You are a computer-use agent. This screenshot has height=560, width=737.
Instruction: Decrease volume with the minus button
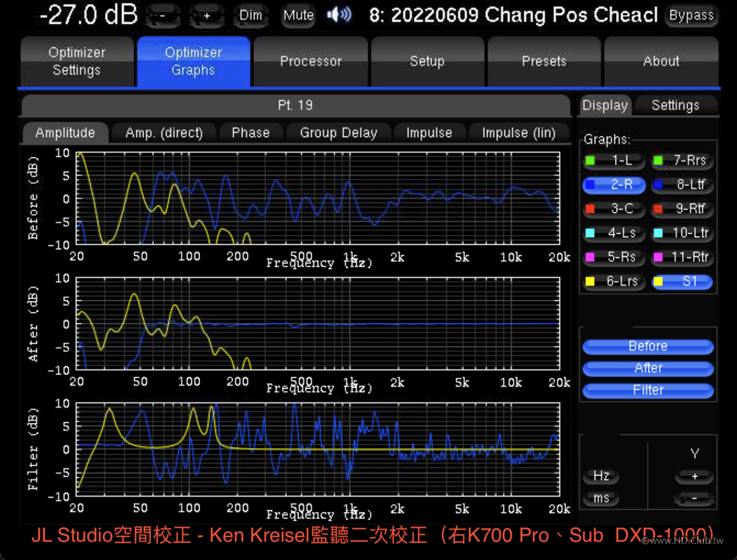[163, 16]
